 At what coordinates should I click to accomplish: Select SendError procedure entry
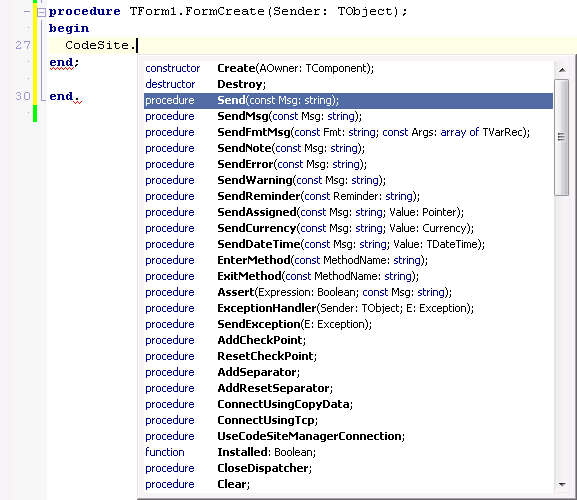348,164
